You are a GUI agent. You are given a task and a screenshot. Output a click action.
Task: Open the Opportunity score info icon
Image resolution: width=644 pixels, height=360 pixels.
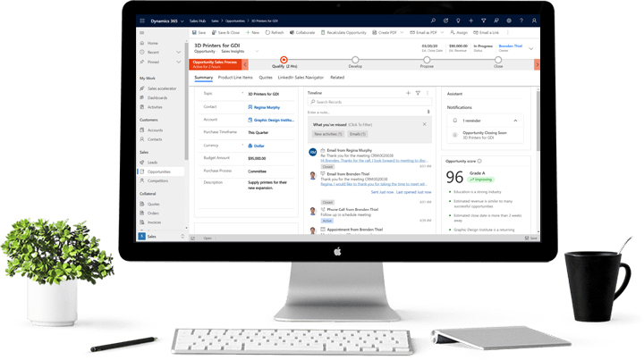[x=479, y=161]
